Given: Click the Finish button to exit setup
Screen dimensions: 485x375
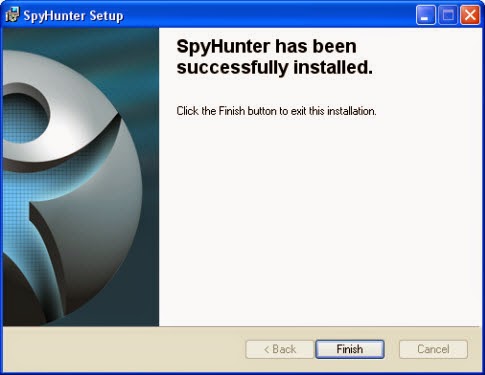Looking at the screenshot, I should 350,349.
